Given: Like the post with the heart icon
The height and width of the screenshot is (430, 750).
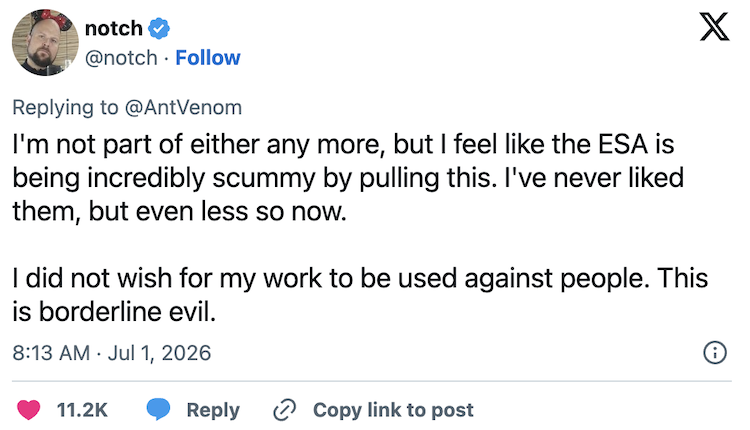Looking at the screenshot, I should 29,410.
